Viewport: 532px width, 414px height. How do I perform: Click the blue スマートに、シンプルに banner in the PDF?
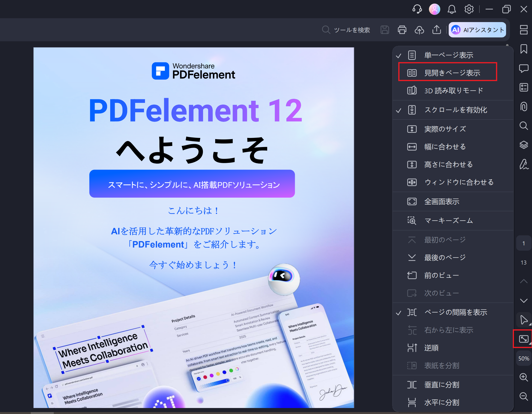pyautogui.click(x=192, y=184)
